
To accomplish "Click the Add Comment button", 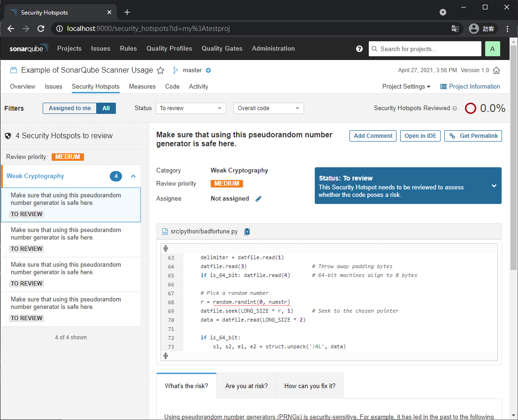I will click(373, 136).
